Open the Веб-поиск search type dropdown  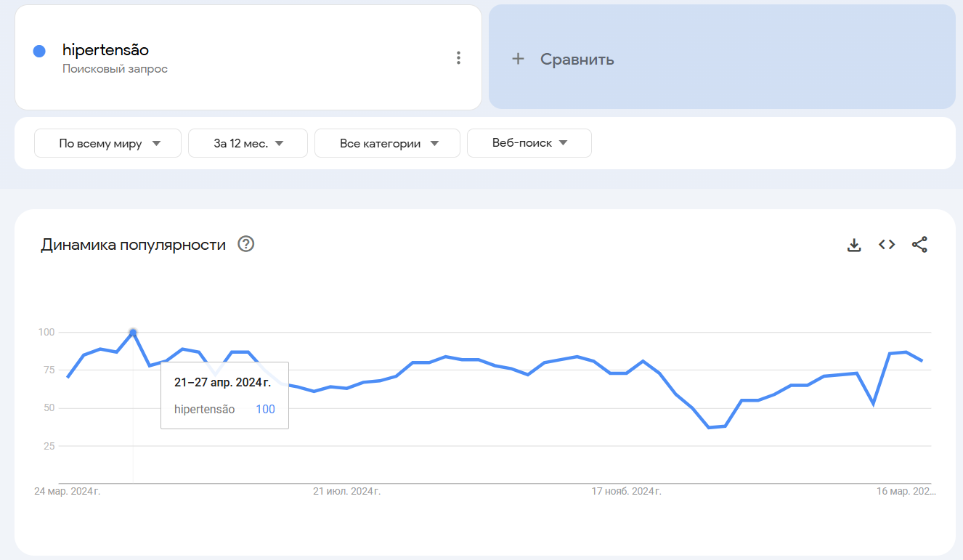click(529, 143)
